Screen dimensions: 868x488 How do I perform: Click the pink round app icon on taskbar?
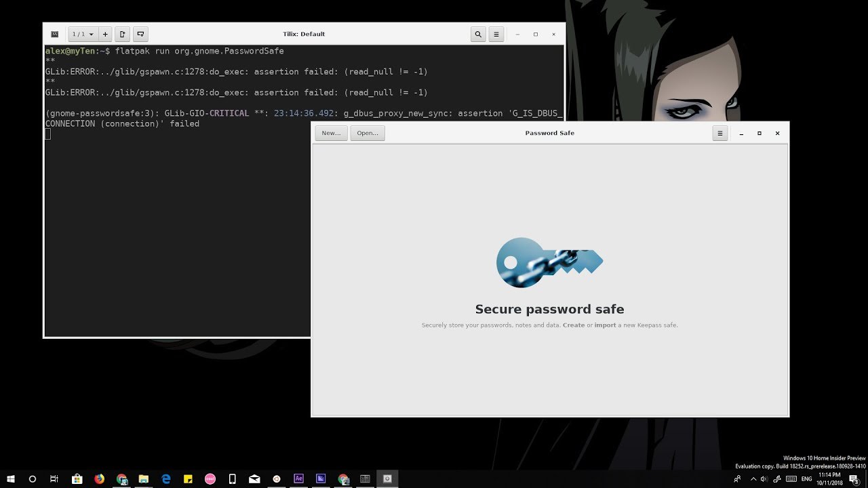point(210,479)
